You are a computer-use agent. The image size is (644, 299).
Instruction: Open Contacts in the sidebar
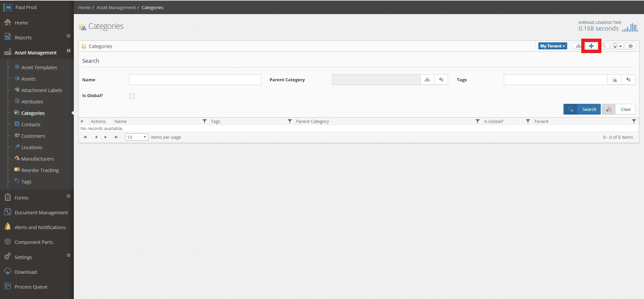pos(31,125)
